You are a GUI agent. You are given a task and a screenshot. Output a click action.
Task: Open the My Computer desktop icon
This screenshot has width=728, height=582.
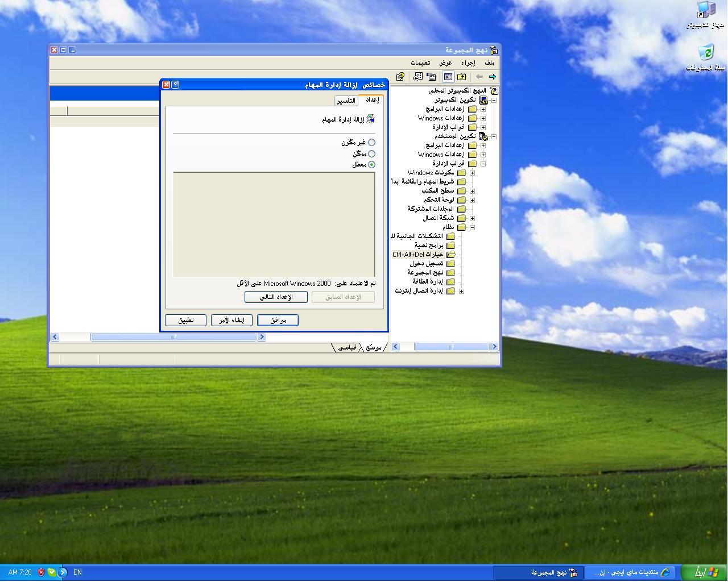tap(706, 10)
